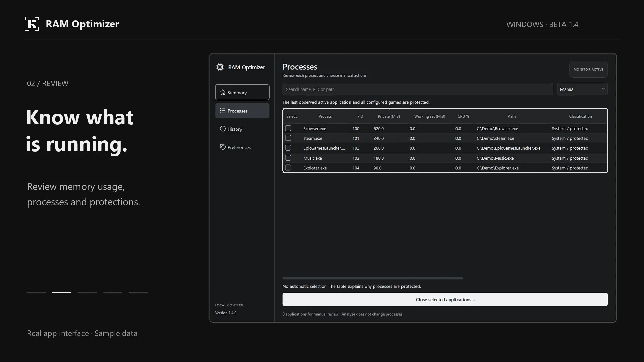This screenshot has height=362, width=644.
Task: Click the Select column header
Action: point(291,116)
